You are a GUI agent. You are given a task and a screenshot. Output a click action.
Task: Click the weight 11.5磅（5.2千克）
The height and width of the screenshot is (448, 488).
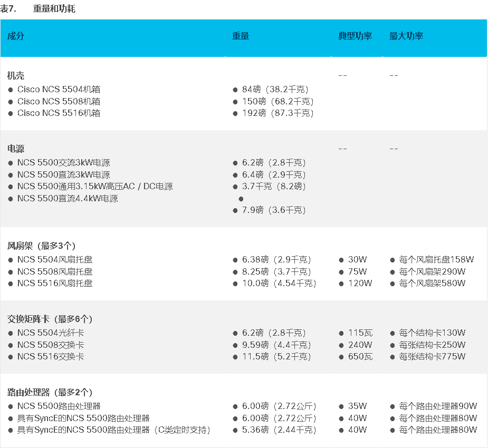point(276,357)
